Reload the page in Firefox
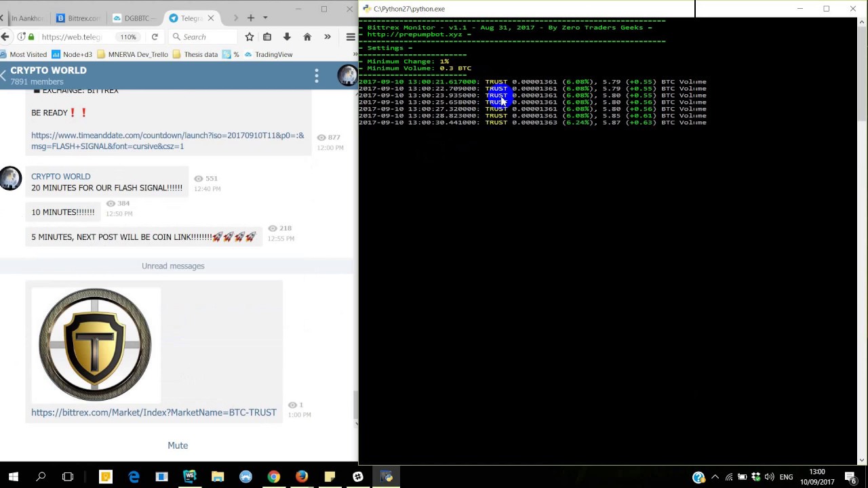The image size is (868, 488). [155, 37]
